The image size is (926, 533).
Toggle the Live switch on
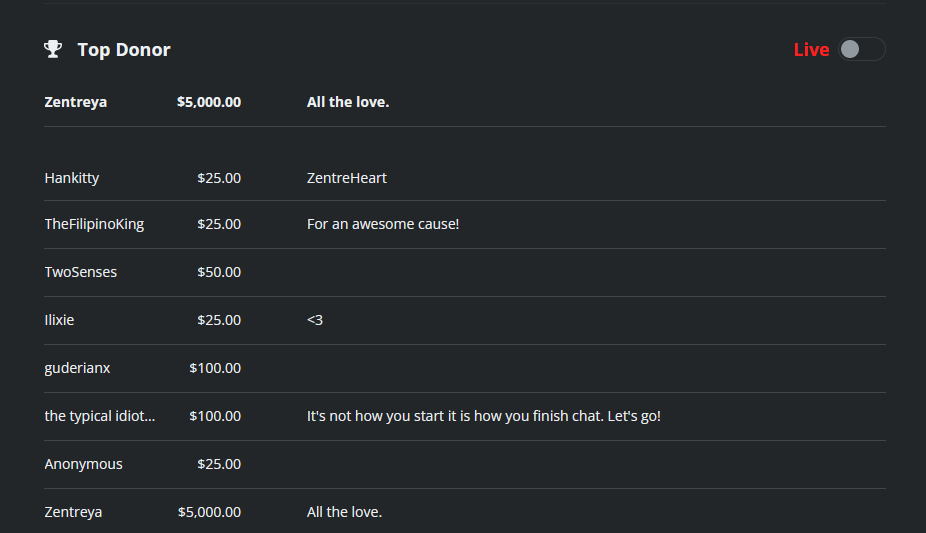click(x=861, y=49)
